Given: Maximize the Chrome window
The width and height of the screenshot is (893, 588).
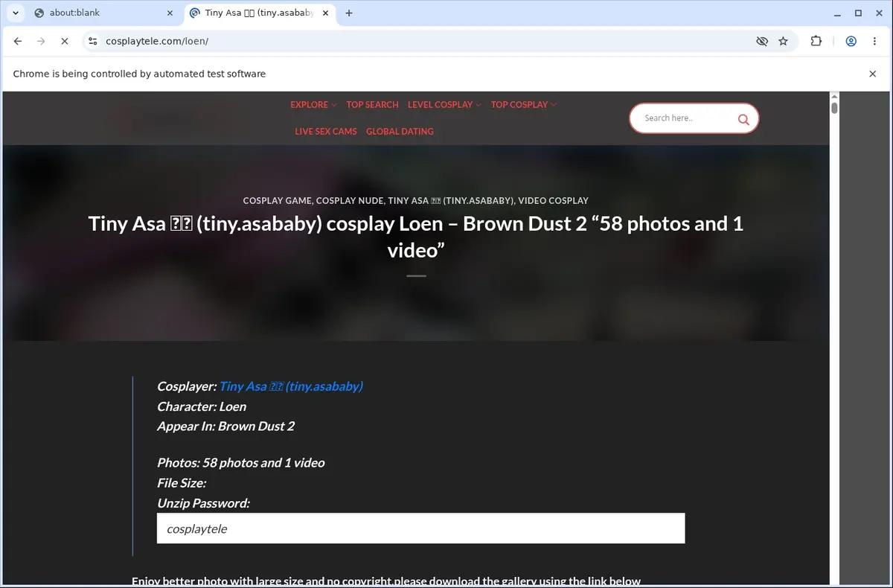Looking at the screenshot, I should (858, 13).
